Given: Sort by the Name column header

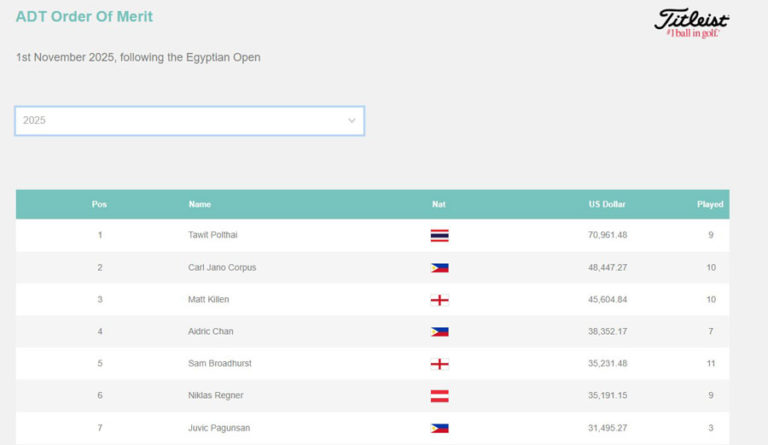Looking at the screenshot, I should pyautogui.click(x=200, y=205).
